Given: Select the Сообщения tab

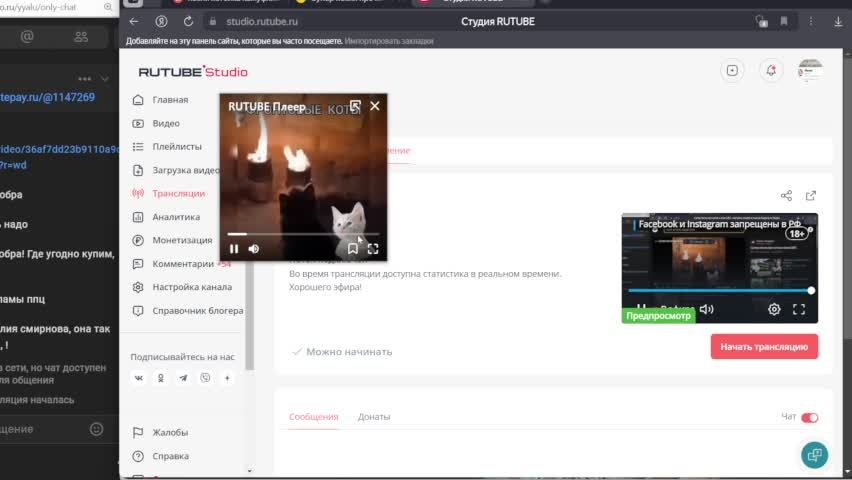Looking at the screenshot, I should (313, 417).
